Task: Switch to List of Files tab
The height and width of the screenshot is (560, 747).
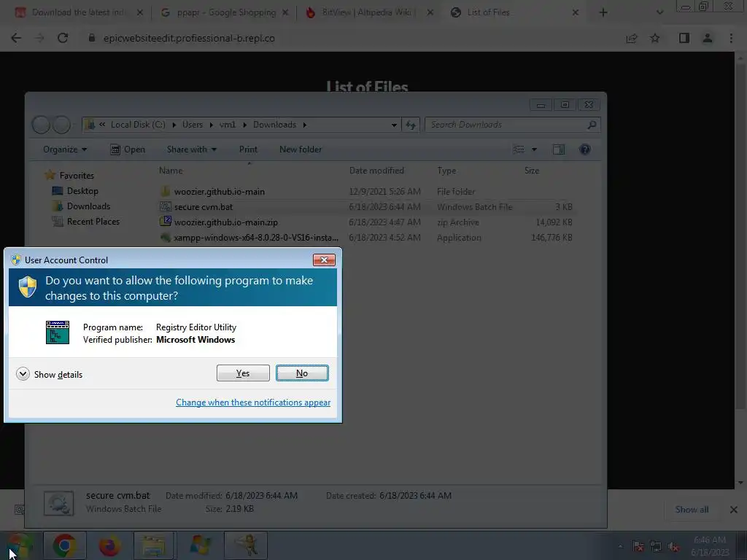Action: [x=514, y=12]
